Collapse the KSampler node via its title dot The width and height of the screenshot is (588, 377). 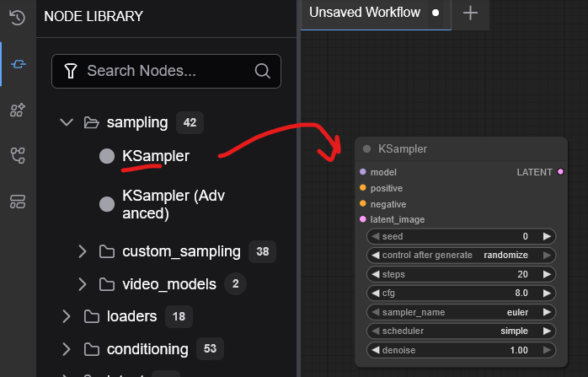coord(366,149)
